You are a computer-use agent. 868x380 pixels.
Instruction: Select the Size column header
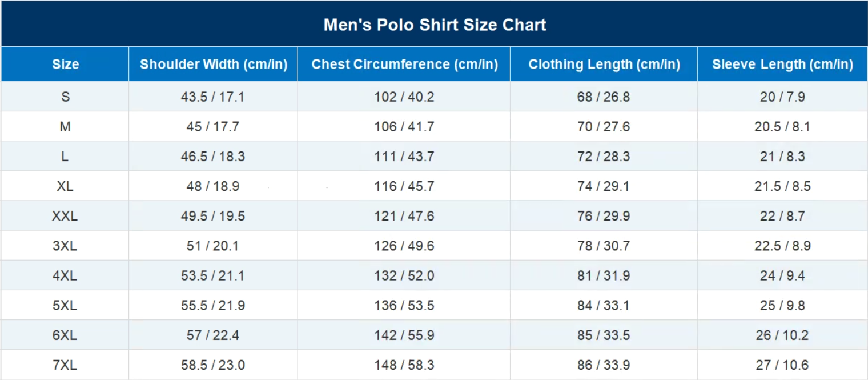tap(65, 64)
